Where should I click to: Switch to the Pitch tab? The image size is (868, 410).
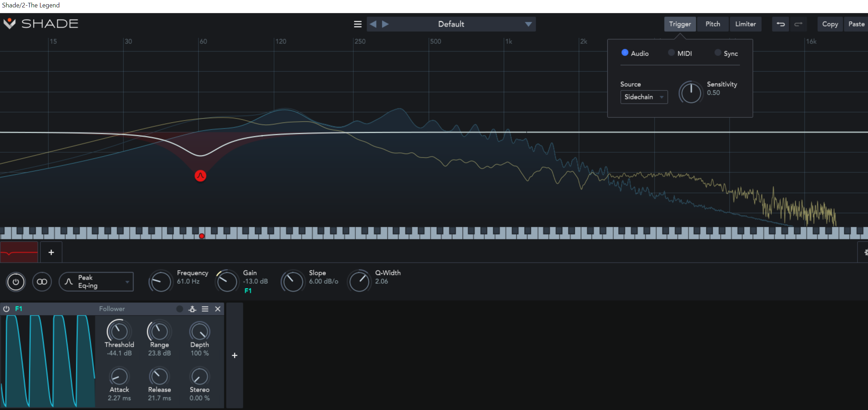(713, 24)
